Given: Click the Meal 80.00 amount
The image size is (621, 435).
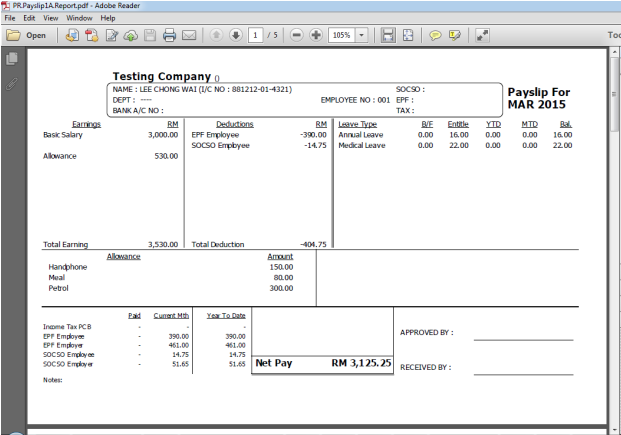Looking at the screenshot, I should [283, 278].
